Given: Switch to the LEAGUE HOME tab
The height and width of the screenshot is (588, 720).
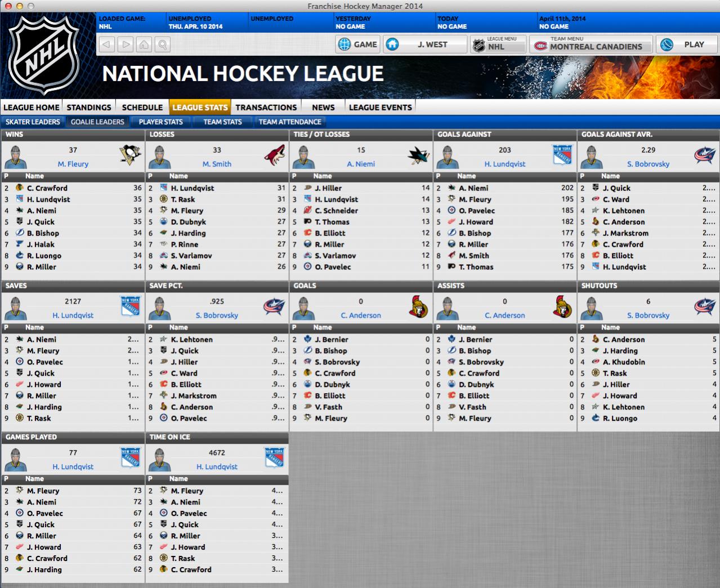Looking at the screenshot, I should click(32, 107).
